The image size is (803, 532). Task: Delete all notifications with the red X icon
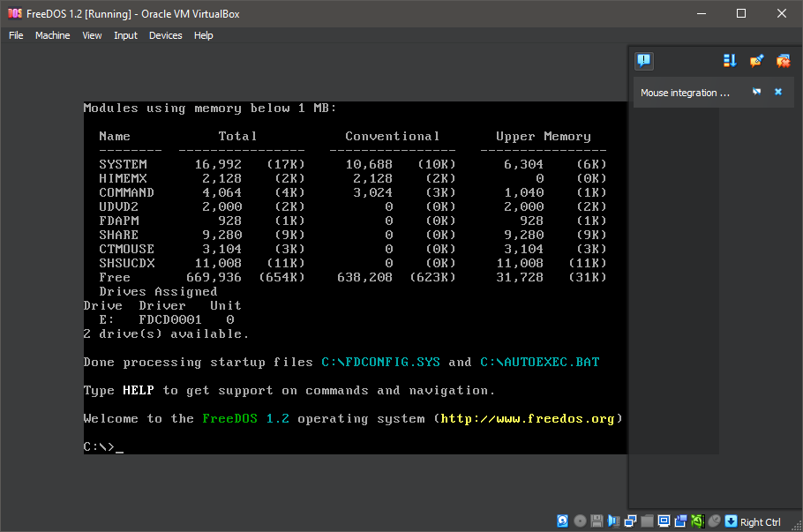783,61
